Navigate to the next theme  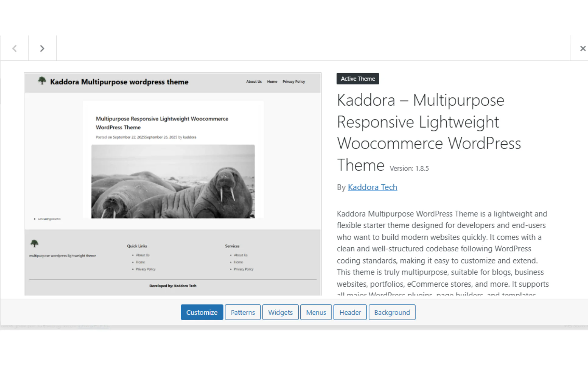(42, 48)
